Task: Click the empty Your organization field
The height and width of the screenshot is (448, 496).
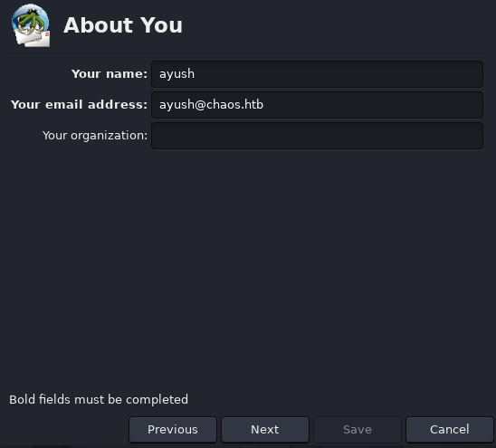Action: pos(317,136)
